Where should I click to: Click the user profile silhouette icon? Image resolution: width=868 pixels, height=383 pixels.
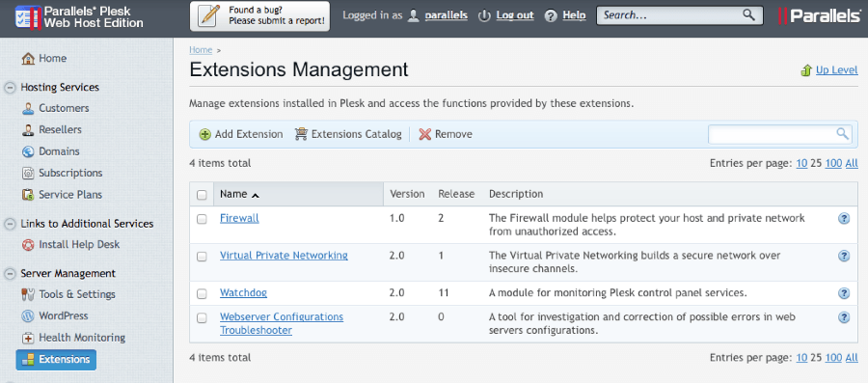pyautogui.click(x=414, y=16)
